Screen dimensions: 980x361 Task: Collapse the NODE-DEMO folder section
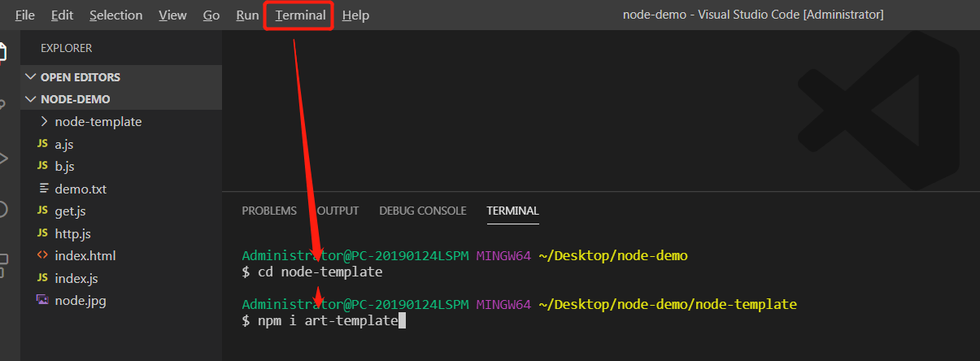[121, 99]
